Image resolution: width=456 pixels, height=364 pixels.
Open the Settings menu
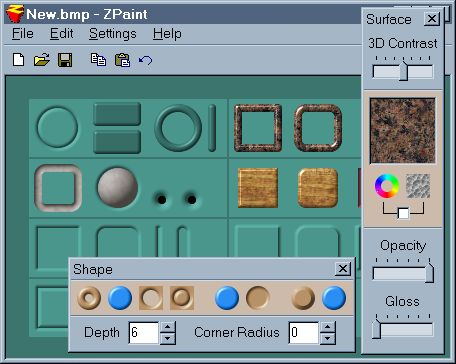tap(113, 34)
